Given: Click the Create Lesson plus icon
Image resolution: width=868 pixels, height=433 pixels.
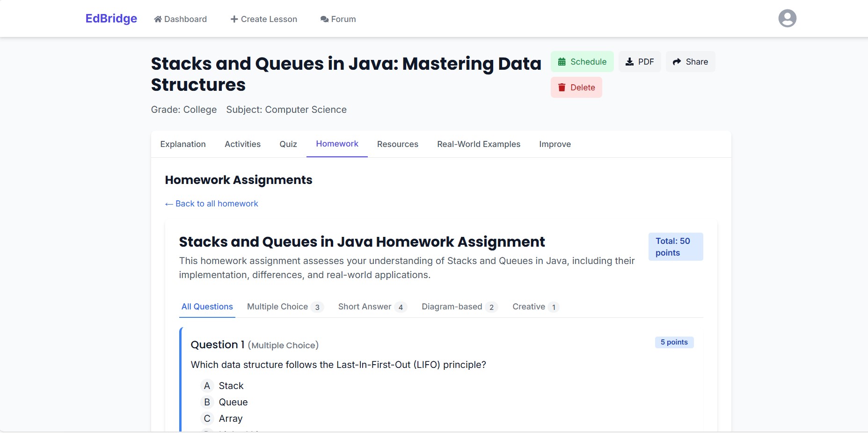Looking at the screenshot, I should [x=234, y=19].
